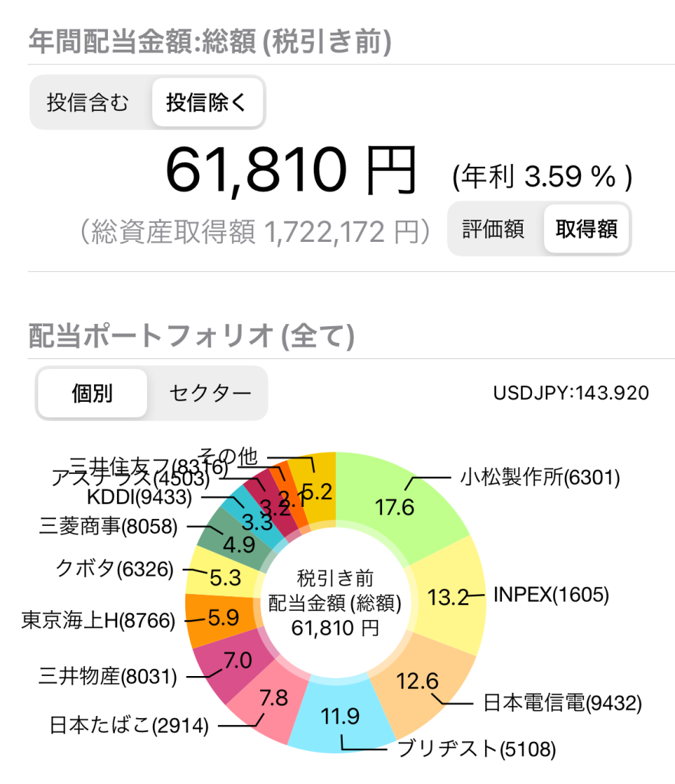This screenshot has width=675, height=784.
Task: Select the 投信含む toggle option
Action: point(88,103)
